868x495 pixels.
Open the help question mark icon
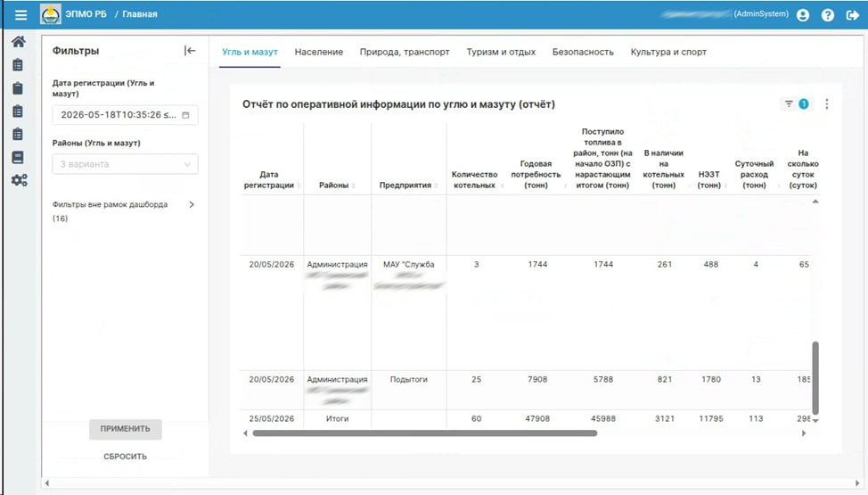tap(828, 15)
